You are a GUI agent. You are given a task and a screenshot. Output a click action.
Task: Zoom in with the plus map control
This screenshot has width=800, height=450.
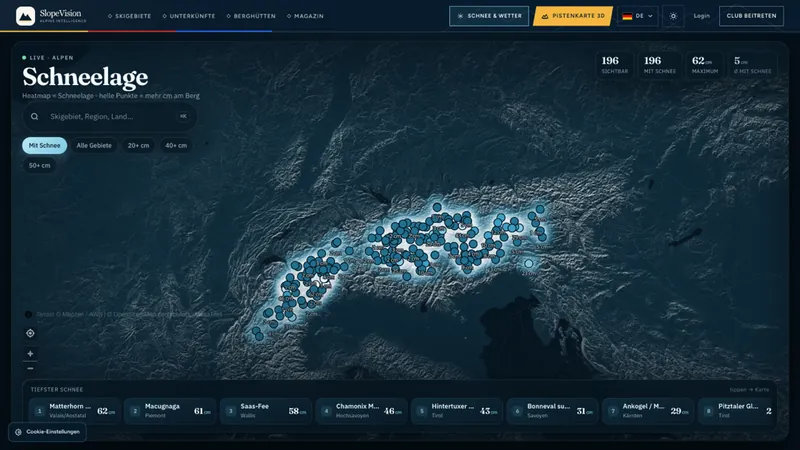click(30, 354)
